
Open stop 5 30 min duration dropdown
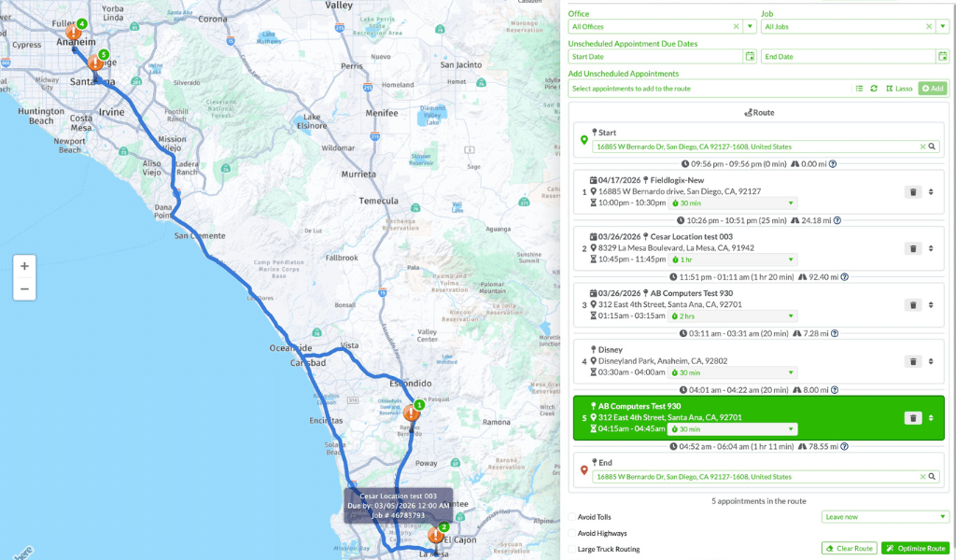point(732,429)
